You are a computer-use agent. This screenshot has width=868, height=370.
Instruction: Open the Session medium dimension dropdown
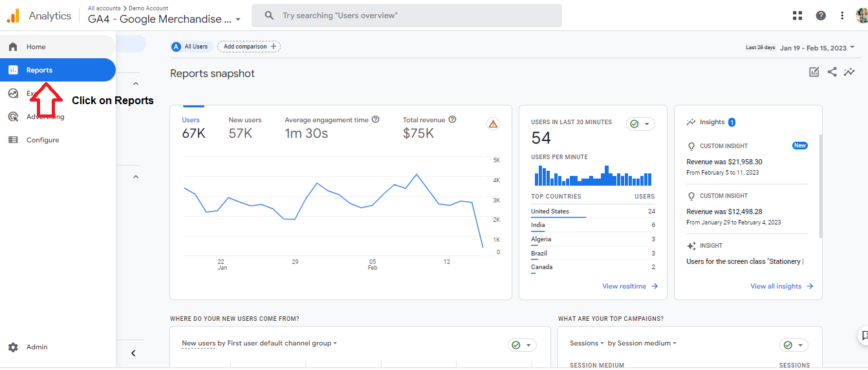[642, 343]
